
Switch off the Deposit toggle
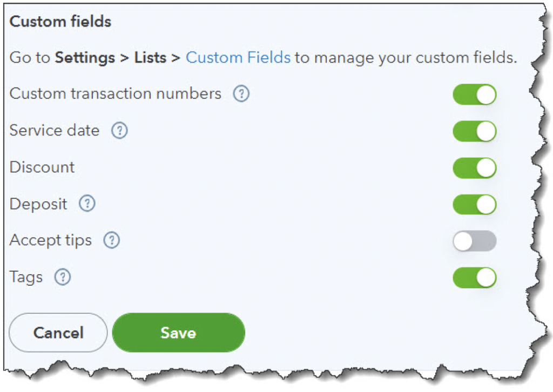coord(474,205)
